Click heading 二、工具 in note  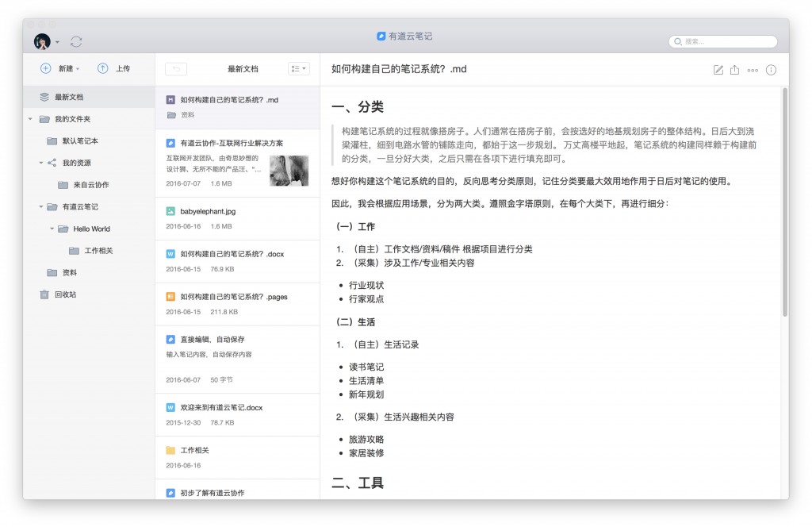pyautogui.click(x=358, y=483)
